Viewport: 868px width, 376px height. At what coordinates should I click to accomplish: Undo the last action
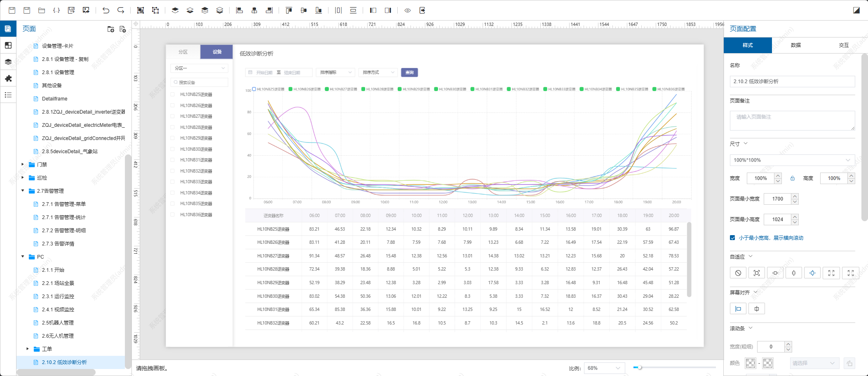click(106, 10)
